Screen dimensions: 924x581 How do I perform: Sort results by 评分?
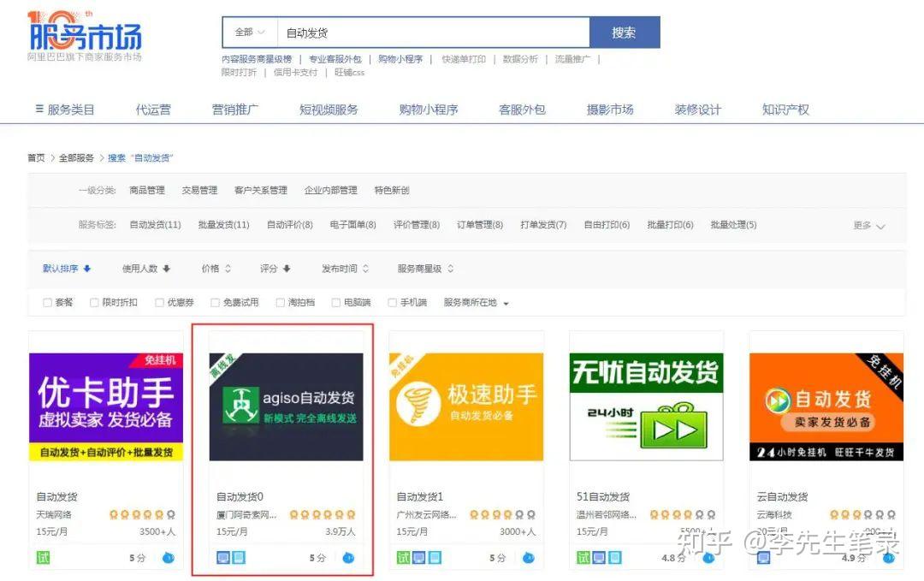(x=275, y=269)
